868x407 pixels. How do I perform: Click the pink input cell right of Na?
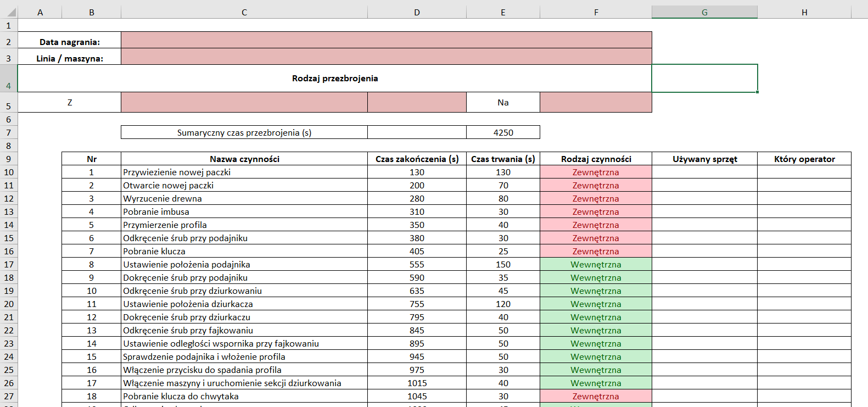pos(596,102)
